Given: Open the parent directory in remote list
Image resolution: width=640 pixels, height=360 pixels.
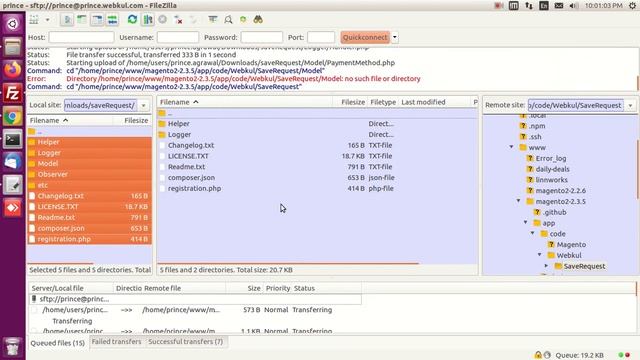Looking at the screenshot, I should 317,113.
